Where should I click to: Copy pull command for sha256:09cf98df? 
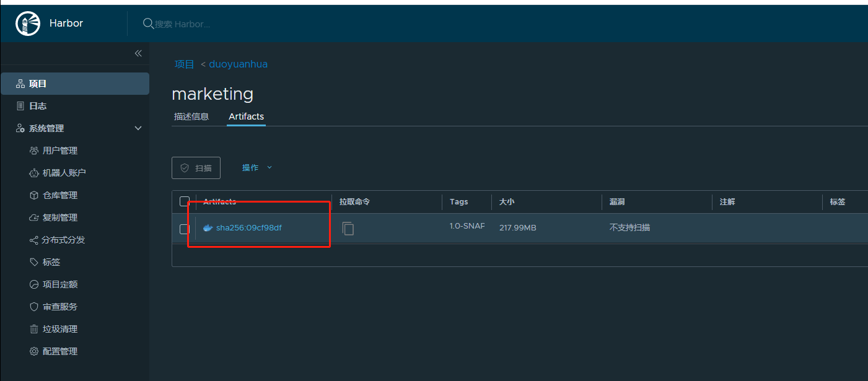point(348,228)
